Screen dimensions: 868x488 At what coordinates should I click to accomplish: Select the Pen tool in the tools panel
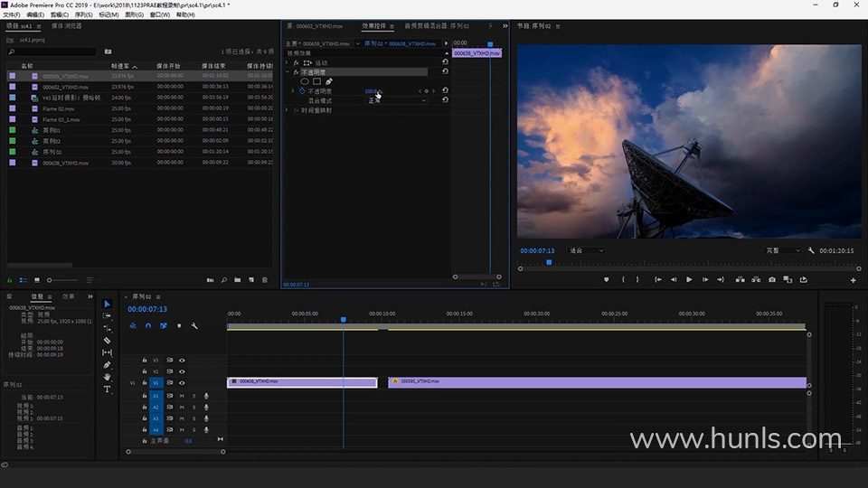tap(107, 365)
